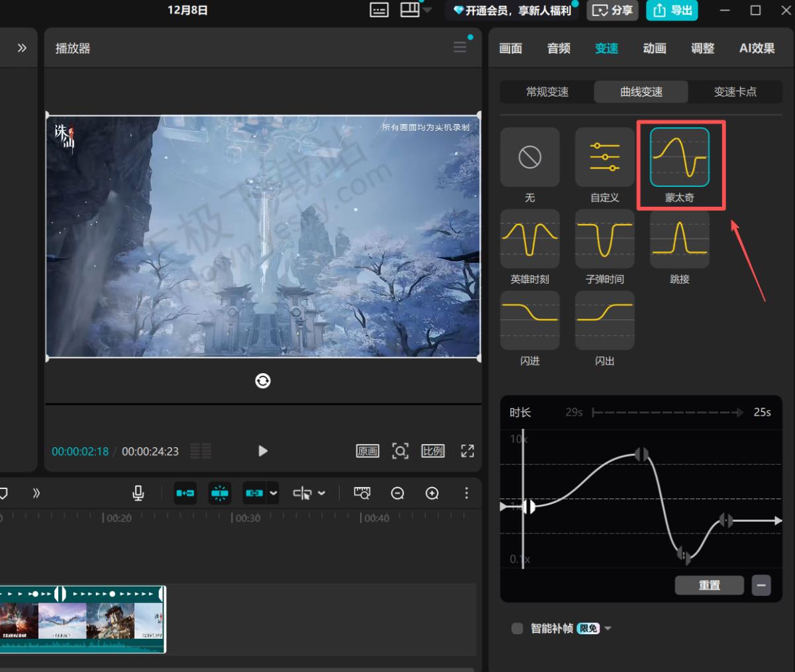This screenshot has height=672, width=795.
Task: Switch to the 动画 tab
Action: [654, 48]
